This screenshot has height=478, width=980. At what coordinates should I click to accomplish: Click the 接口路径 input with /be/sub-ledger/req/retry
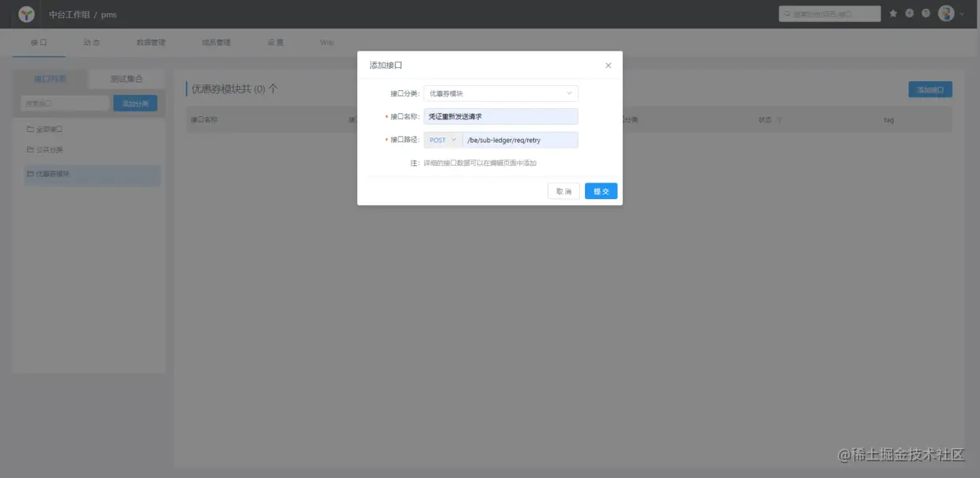(x=520, y=140)
